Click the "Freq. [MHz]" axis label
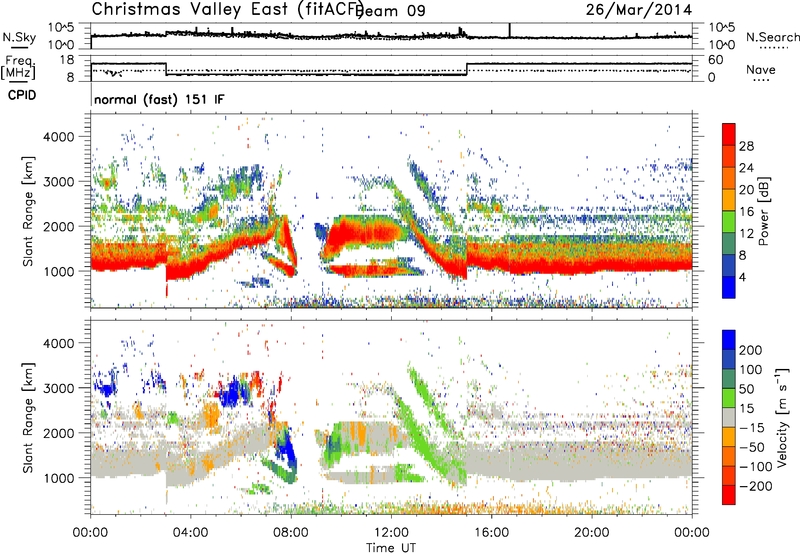 pyautogui.click(x=18, y=67)
